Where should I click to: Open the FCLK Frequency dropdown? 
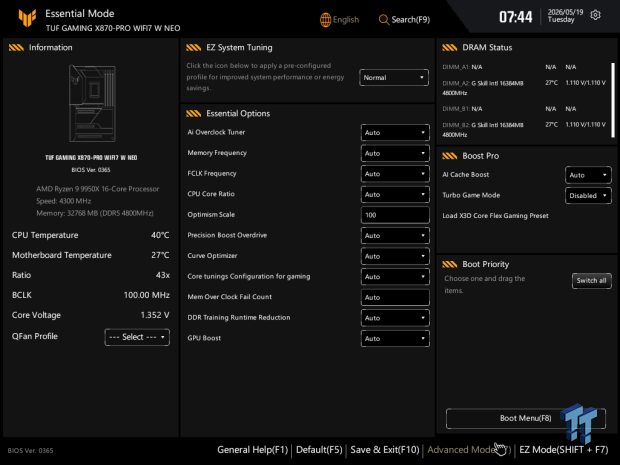[395, 174]
